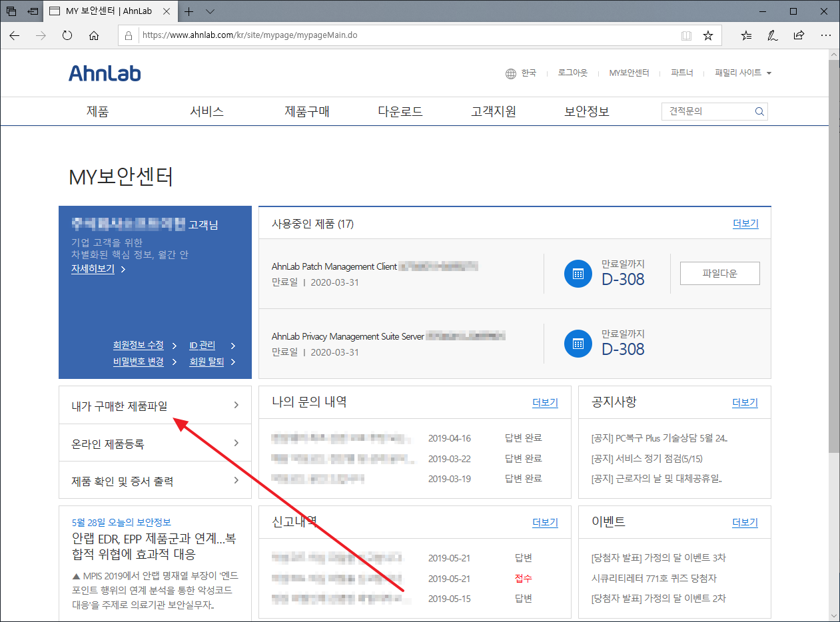
Task: Click the scrollbar down arrow
Action: (x=834, y=615)
